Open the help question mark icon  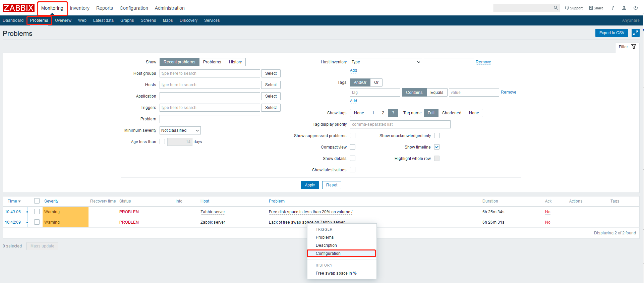click(612, 8)
